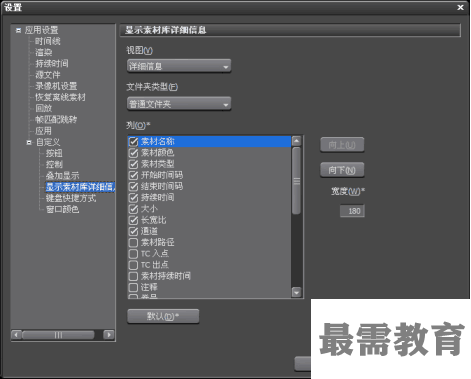This screenshot has height=379, width=471.
Task: Toggle the 开始时间码 checkbox
Action: point(133,175)
